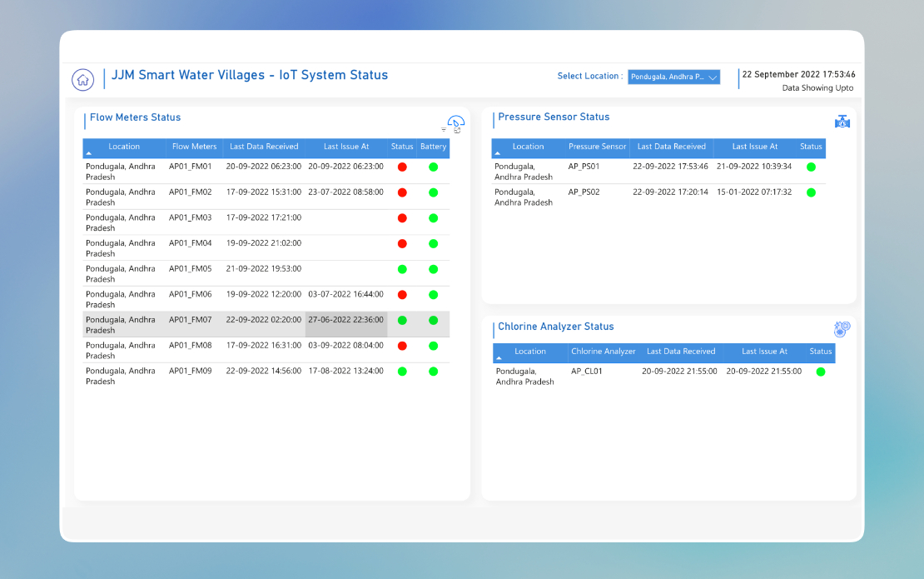Select the AP01_FM04 flow meter cell
This screenshot has height=579, width=924.
(191, 243)
